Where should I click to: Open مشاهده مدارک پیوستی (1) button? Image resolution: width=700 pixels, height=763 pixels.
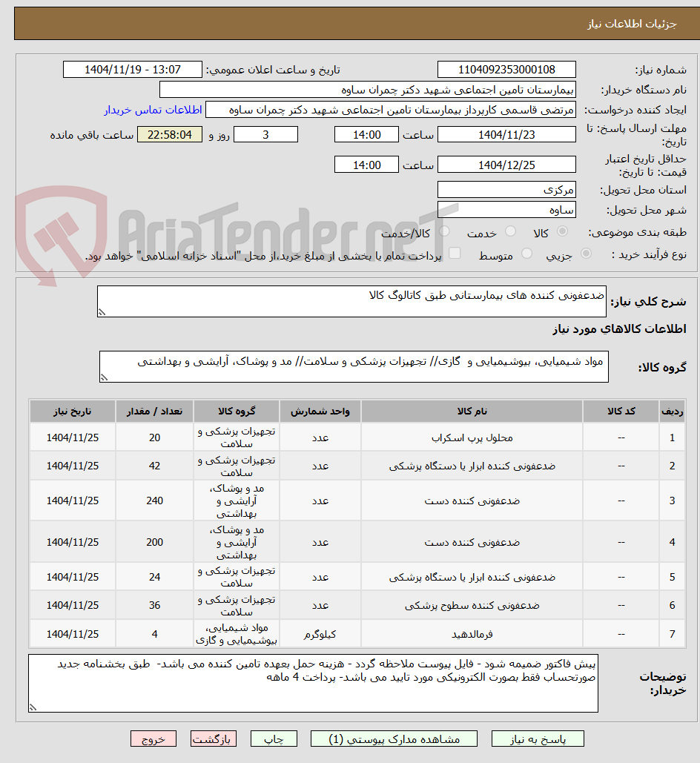tap(394, 739)
